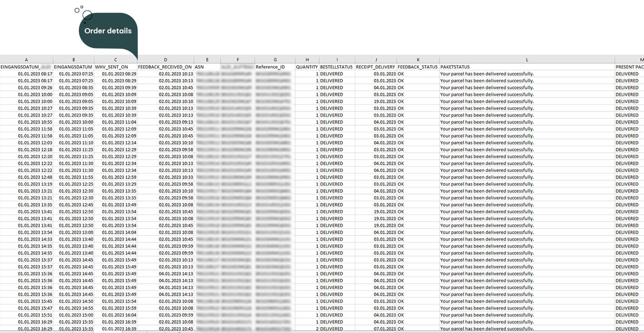The image size is (644, 333).
Task: Click the PAKETSTATUS header cell
Action: (455, 67)
